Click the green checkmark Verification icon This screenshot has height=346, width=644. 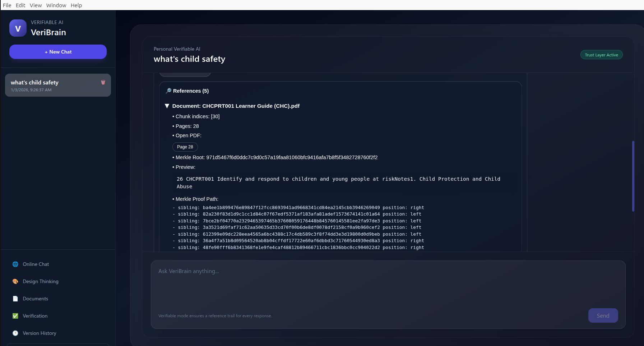point(15,316)
